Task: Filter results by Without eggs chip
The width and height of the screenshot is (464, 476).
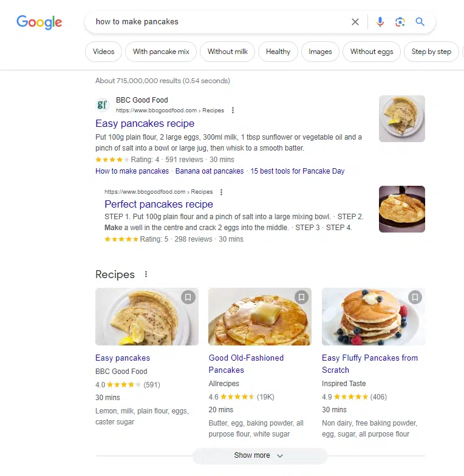Action: 372,52
